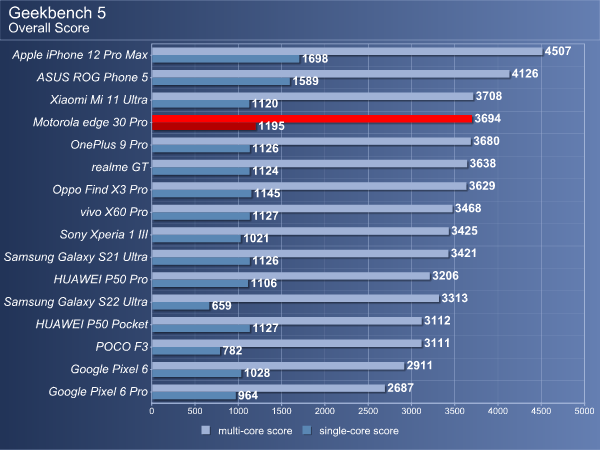Click the 3680 multi-core value

point(486,141)
